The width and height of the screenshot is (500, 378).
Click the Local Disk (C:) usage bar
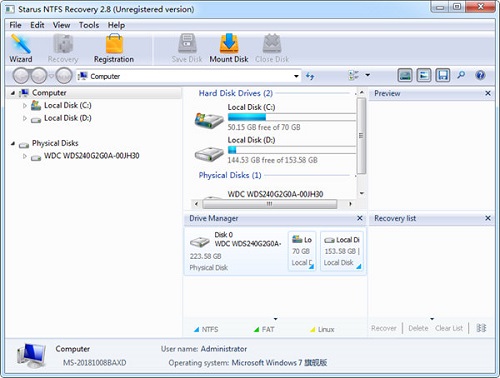pos(292,117)
